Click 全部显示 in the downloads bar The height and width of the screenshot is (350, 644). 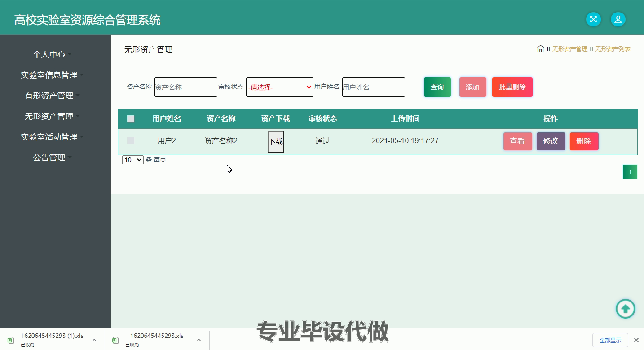point(610,340)
